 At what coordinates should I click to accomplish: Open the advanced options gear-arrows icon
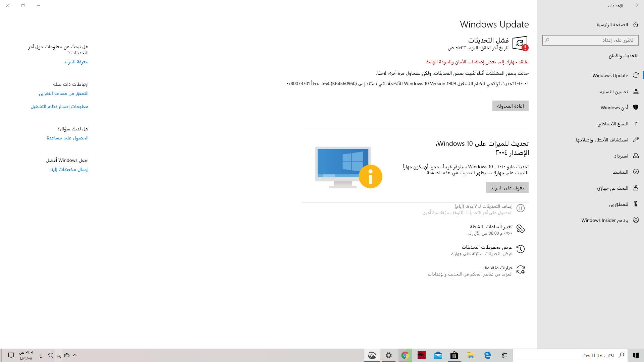point(521,270)
